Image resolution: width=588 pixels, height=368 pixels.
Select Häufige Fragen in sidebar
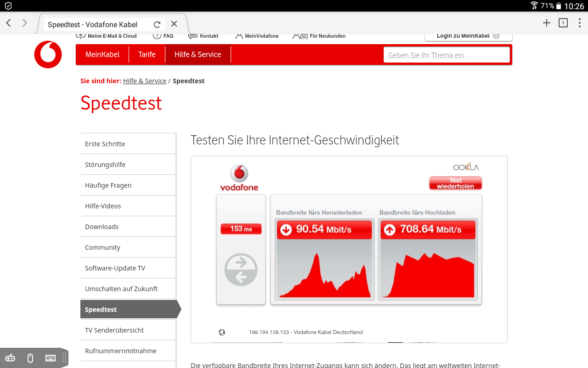pyautogui.click(x=128, y=185)
